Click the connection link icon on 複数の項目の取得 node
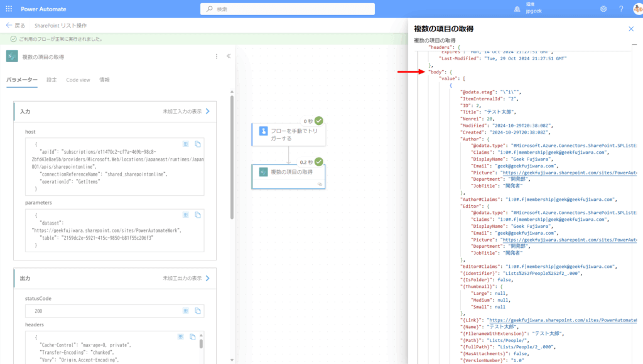 320,185
